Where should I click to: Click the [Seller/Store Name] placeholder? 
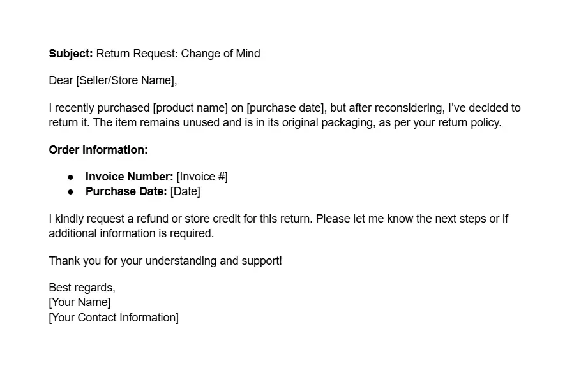125,80
